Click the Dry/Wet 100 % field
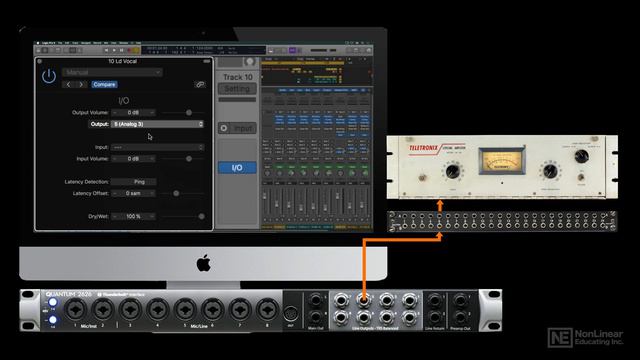This screenshot has width=640, height=360. (133, 216)
